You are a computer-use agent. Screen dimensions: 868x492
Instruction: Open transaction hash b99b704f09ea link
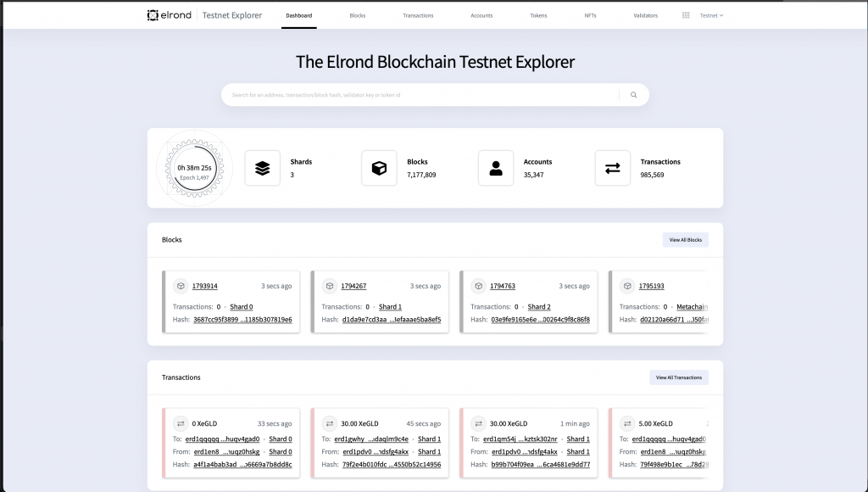pyautogui.click(x=540, y=464)
